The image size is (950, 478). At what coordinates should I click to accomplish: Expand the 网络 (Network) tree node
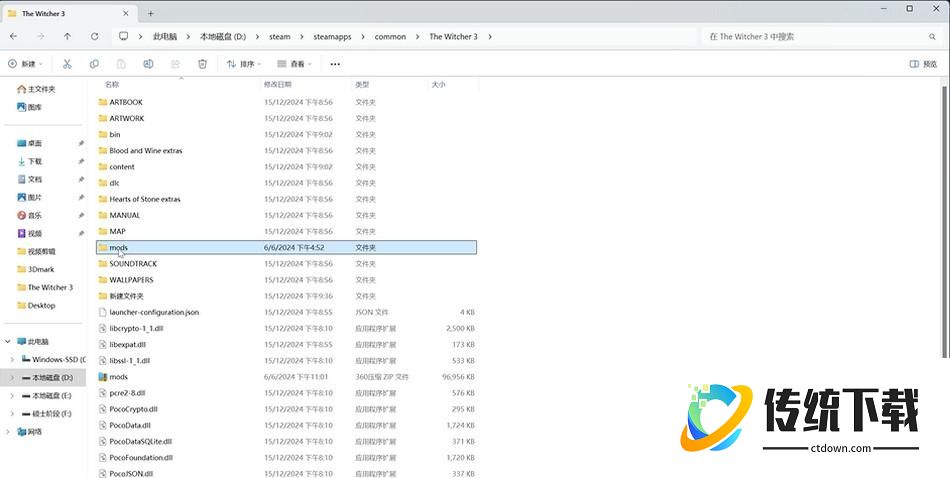tap(11, 432)
